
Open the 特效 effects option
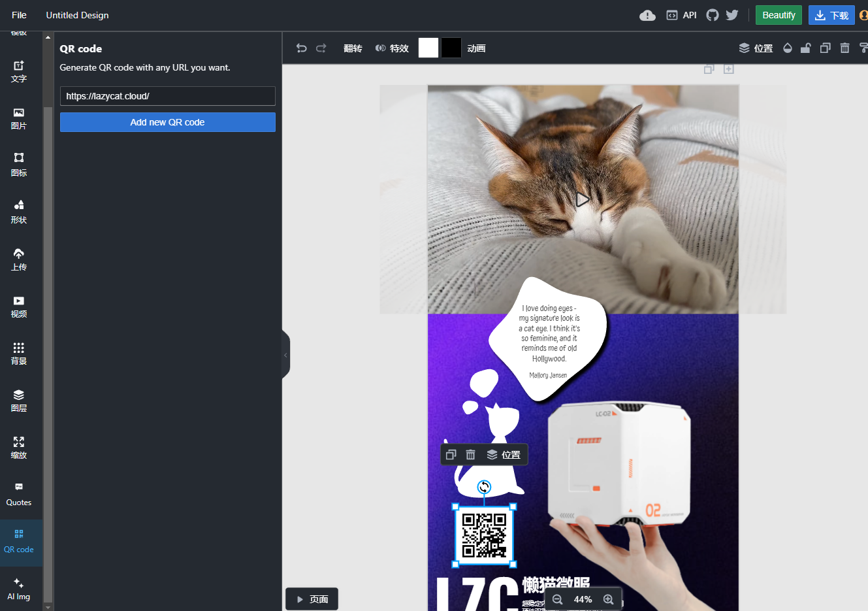392,48
